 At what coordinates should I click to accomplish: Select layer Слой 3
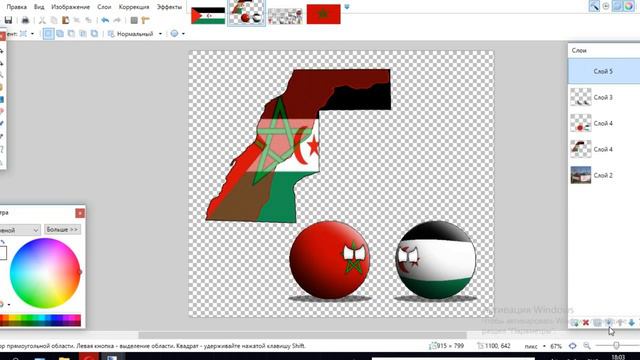pyautogui.click(x=604, y=97)
